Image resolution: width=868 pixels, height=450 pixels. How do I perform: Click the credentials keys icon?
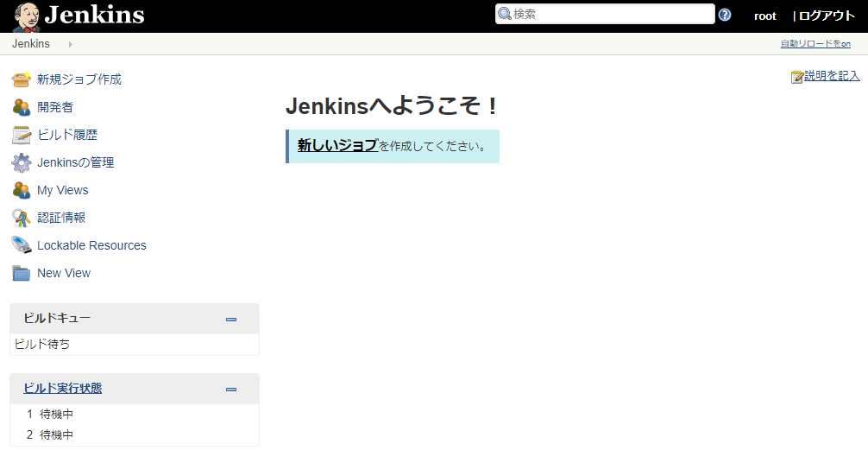(x=21, y=218)
